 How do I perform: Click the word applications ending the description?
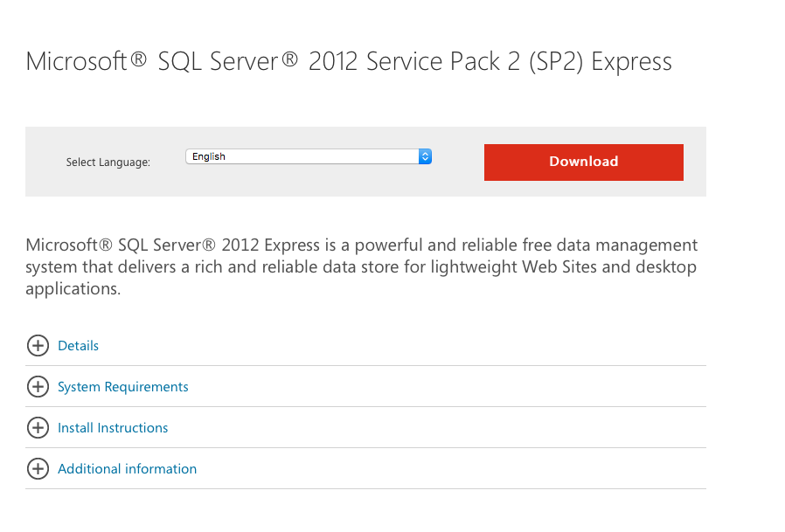(73, 289)
